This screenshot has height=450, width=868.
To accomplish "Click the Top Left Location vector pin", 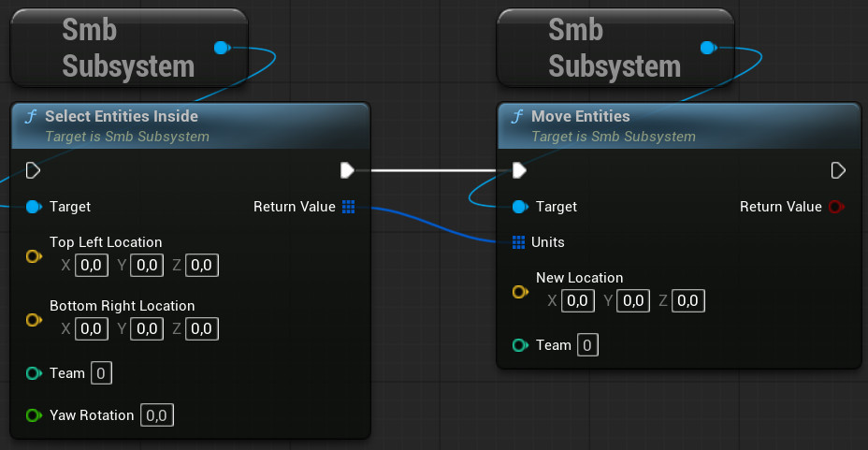I will pyautogui.click(x=34, y=256).
